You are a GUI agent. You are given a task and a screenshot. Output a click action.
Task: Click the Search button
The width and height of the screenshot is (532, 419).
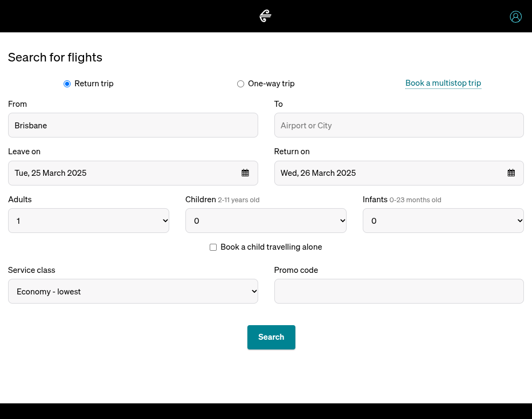click(x=271, y=337)
